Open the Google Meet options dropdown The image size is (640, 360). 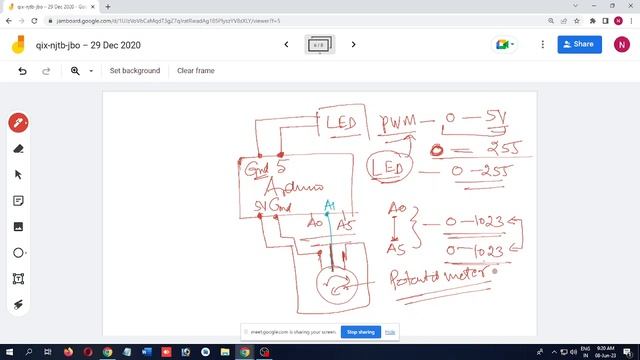(x=504, y=44)
